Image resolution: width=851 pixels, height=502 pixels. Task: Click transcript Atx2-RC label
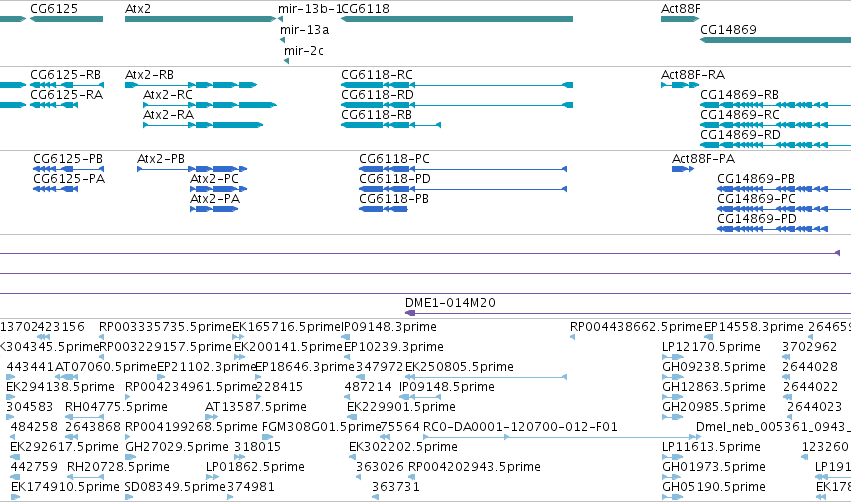tap(168, 95)
